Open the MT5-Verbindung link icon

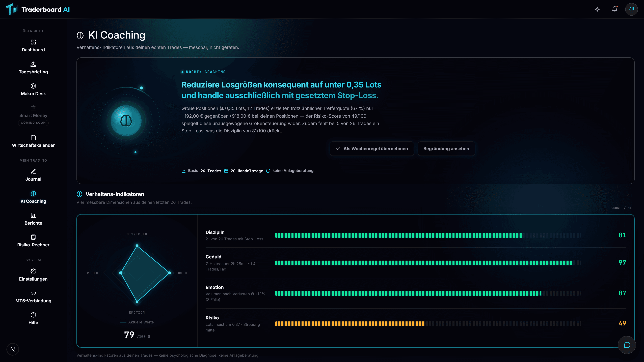coord(33,293)
